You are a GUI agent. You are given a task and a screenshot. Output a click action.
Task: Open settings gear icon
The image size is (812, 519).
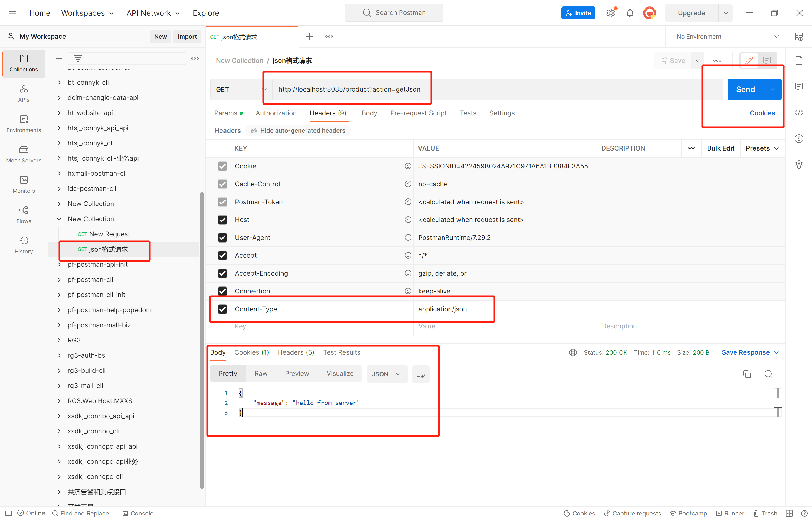pyautogui.click(x=611, y=13)
